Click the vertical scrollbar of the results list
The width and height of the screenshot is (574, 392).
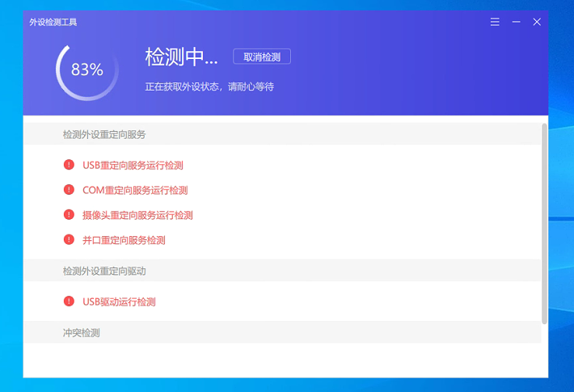tap(544, 224)
